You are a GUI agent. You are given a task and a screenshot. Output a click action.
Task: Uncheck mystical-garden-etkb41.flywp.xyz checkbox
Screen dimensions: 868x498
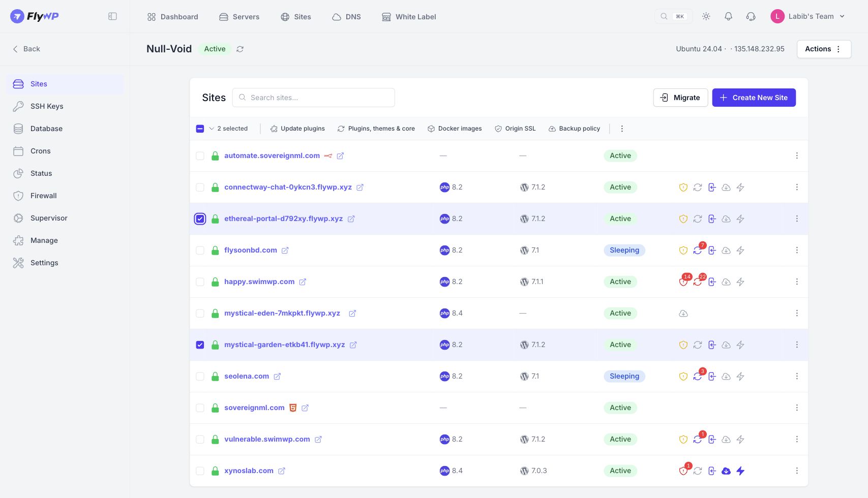pos(200,345)
